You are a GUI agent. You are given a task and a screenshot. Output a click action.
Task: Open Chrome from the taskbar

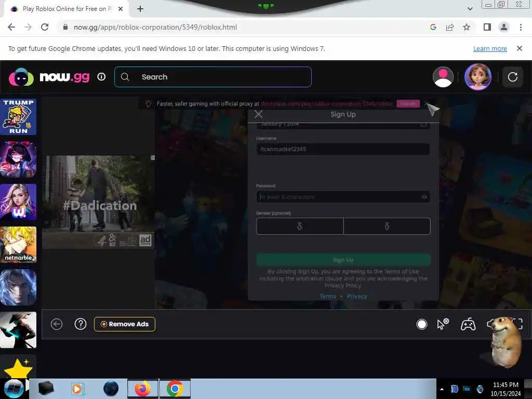(175, 389)
